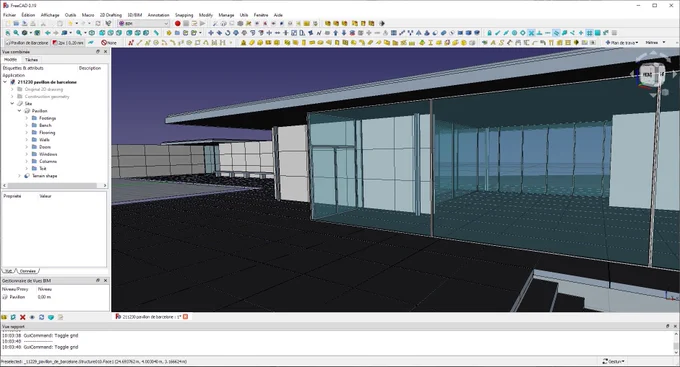Click the snap lock padlock icon
This screenshot has height=367, width=680.
tap(489, 33)
